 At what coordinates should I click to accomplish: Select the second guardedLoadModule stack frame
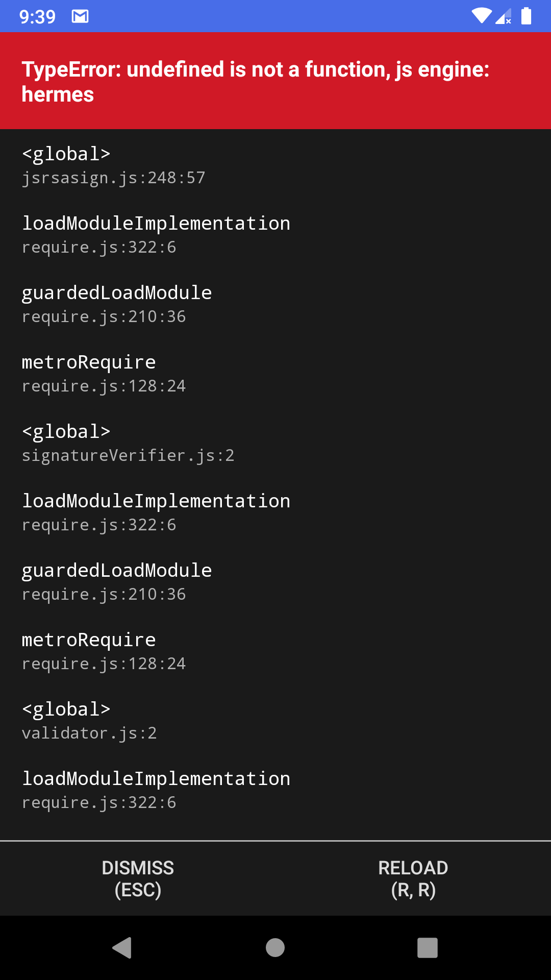[275, 582]
